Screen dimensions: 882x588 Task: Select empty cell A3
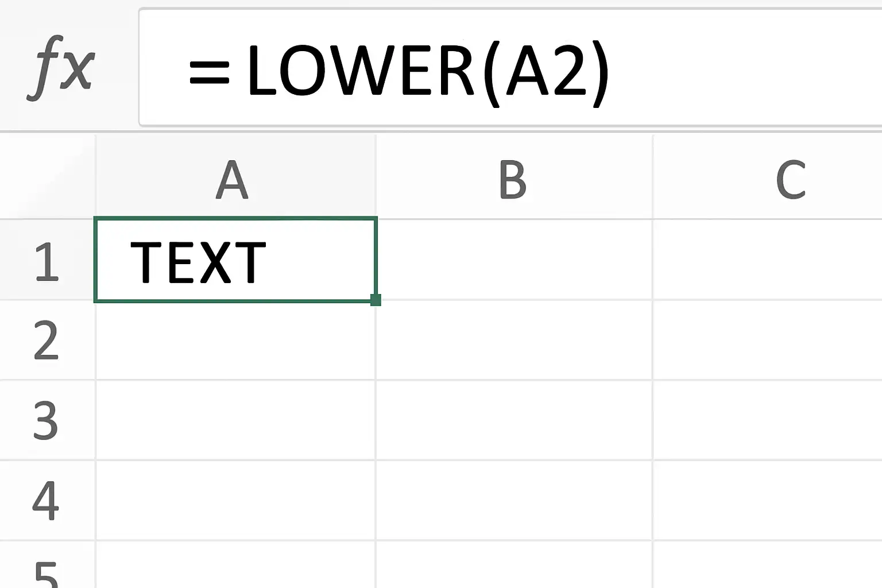tap(235, 420)
